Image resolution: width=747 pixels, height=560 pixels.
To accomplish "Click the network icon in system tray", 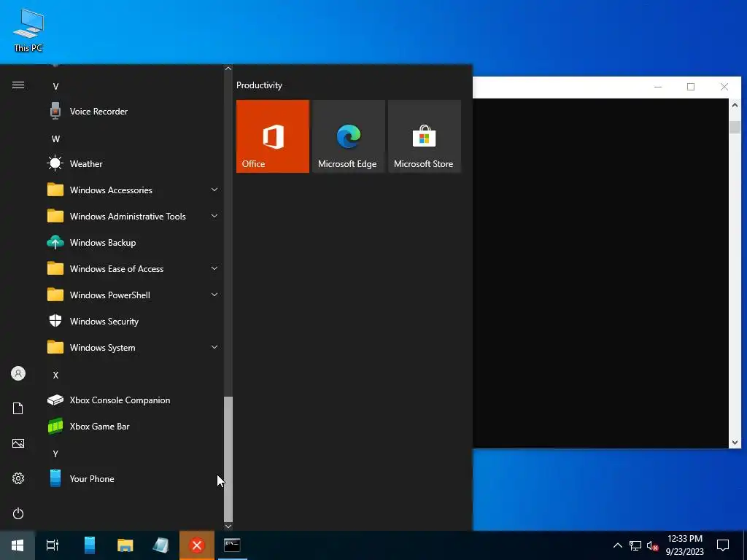I will [635, 545].
